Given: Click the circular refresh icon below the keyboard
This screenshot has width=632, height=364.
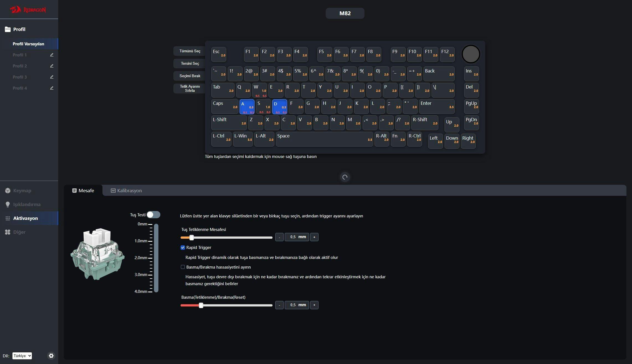Looking at the screenshot, I should click(x=345, y=177).
